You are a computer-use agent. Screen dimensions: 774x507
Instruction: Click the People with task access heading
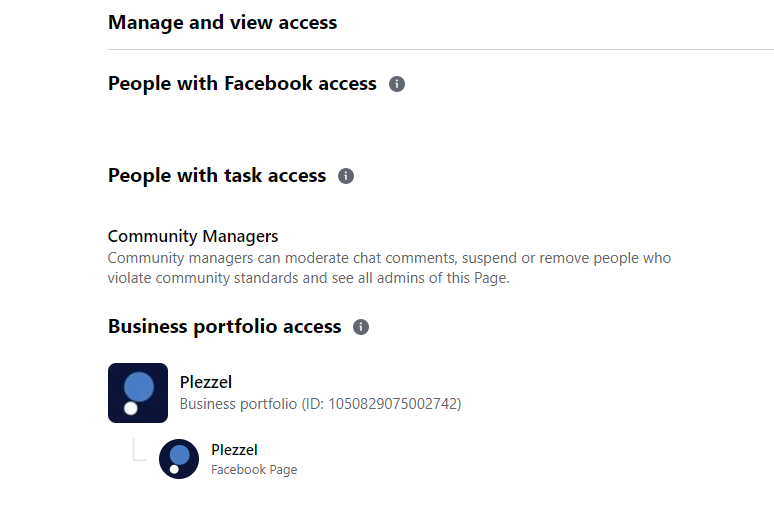[217, 175]
